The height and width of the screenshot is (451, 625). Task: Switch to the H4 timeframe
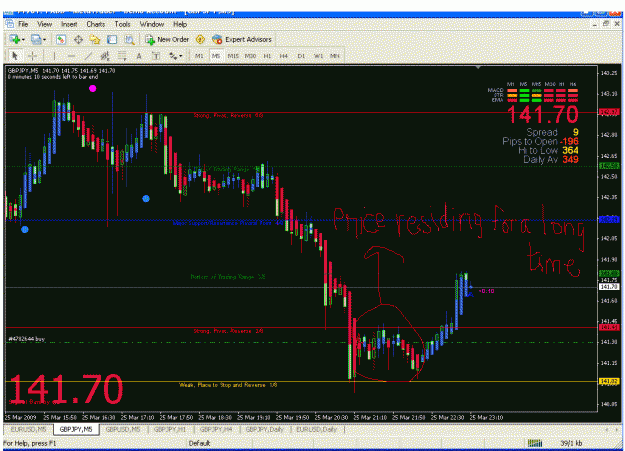(284, 56)
